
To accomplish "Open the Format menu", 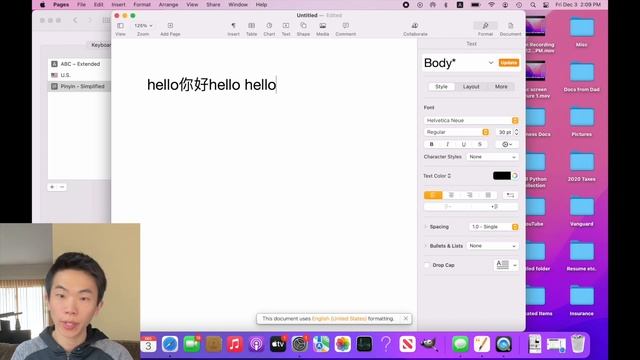I will [x=142, y=5].
